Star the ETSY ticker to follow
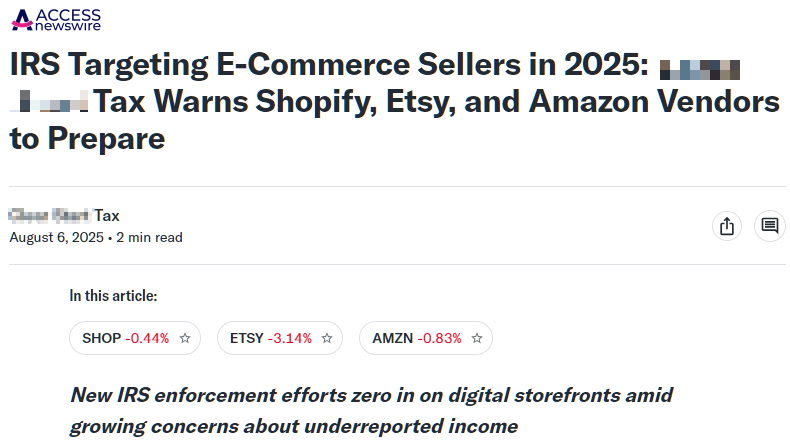 [x=327, y=338]
